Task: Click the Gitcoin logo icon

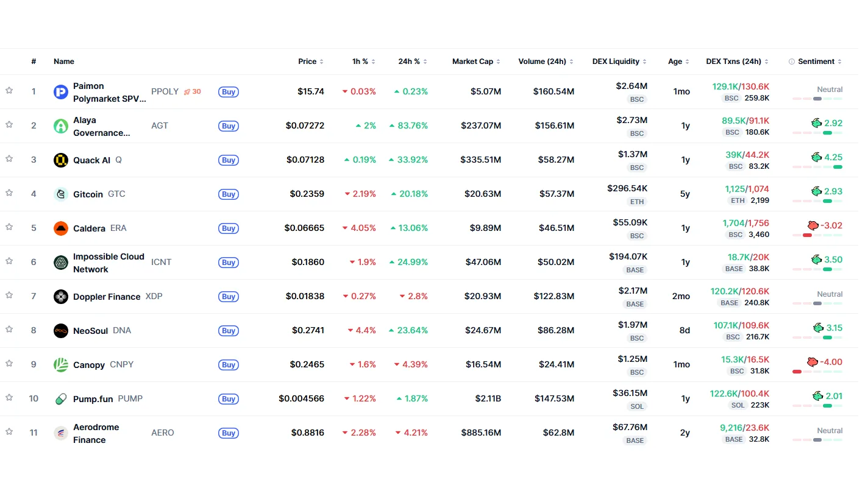Action: (60, 194)
